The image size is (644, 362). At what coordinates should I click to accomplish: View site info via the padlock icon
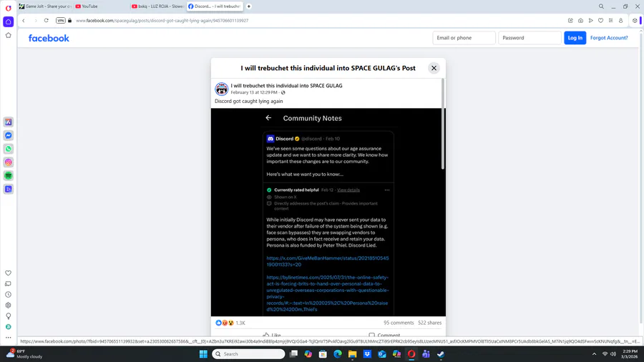pos(70,21)
